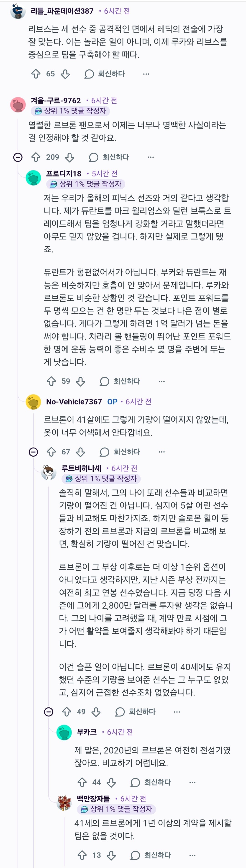
Task: Upvote 부카크's comment with 44 points
Action: tap(82, 782)
